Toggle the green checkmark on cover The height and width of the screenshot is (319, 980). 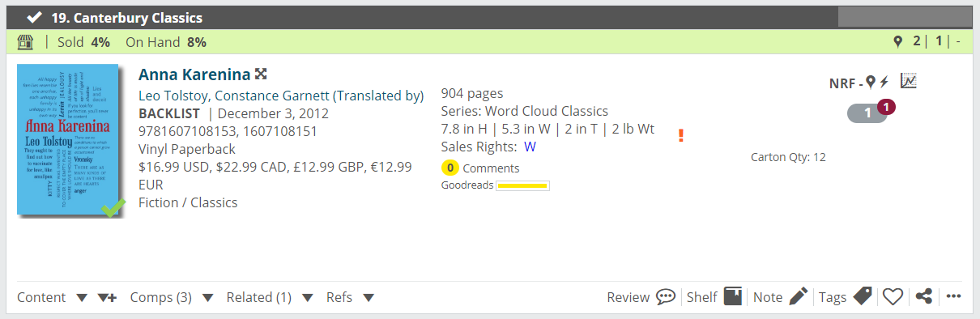tap(113, 208)
